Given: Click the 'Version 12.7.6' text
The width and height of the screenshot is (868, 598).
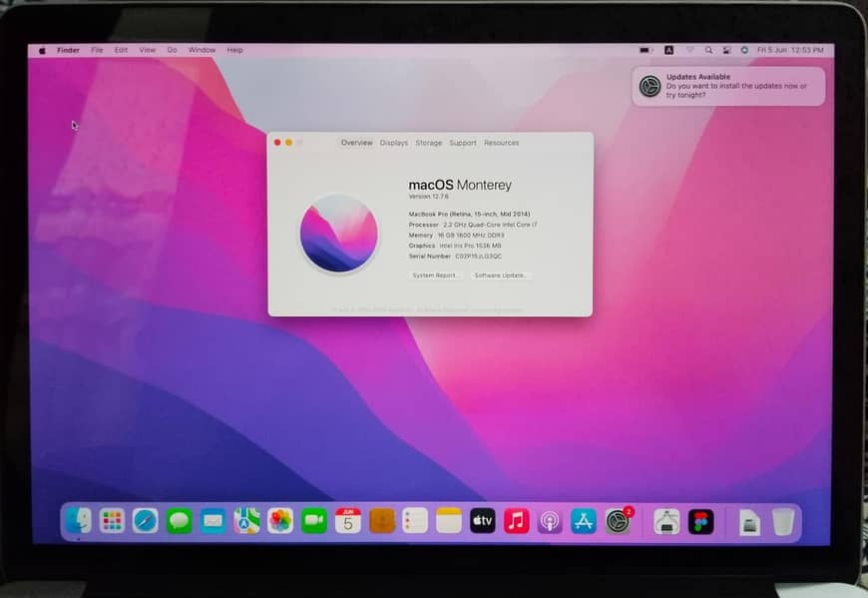Looking at the screenshot, I should (x=428, y=197).
